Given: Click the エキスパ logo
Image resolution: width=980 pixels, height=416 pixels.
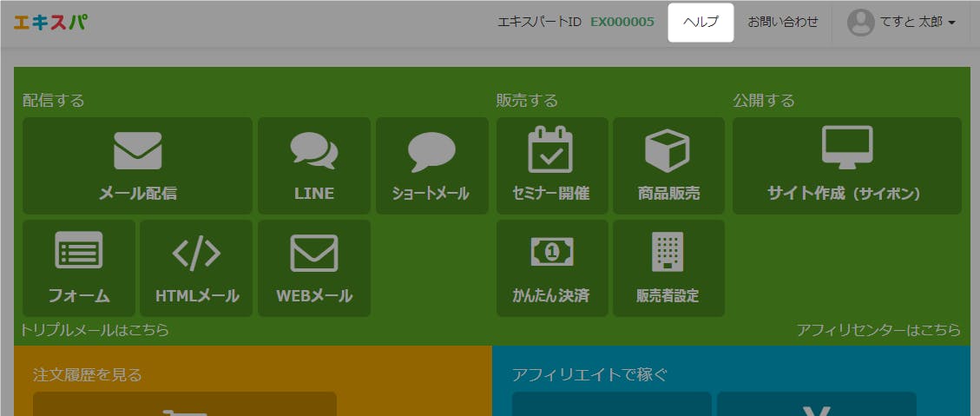Looking at the screenshot, I should [x=49, y=23].
